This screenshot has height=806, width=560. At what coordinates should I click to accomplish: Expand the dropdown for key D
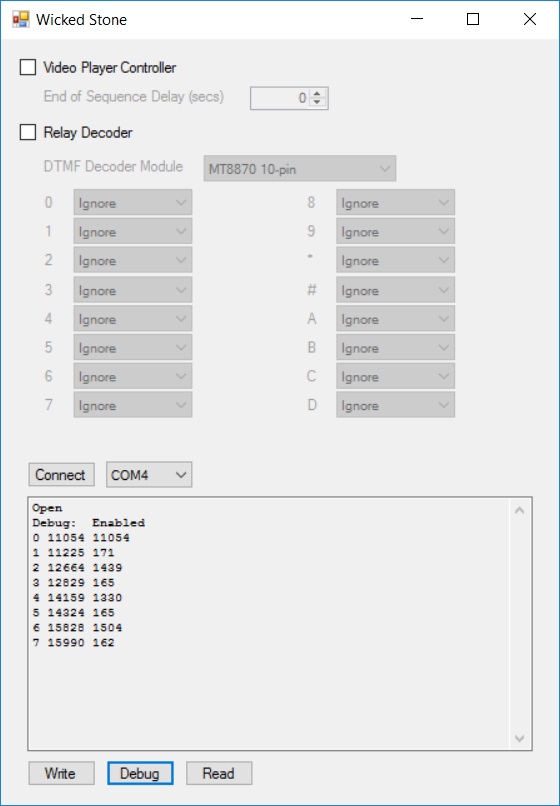[395, 405]
